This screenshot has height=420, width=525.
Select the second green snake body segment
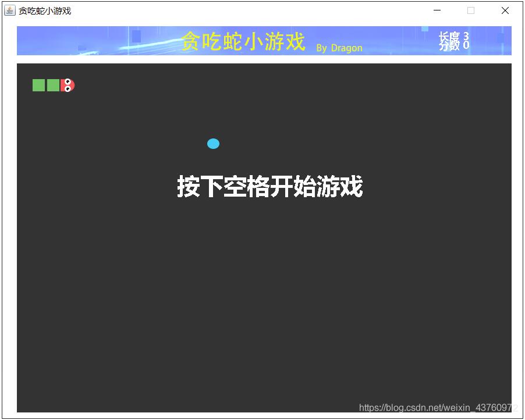[52, 85]
